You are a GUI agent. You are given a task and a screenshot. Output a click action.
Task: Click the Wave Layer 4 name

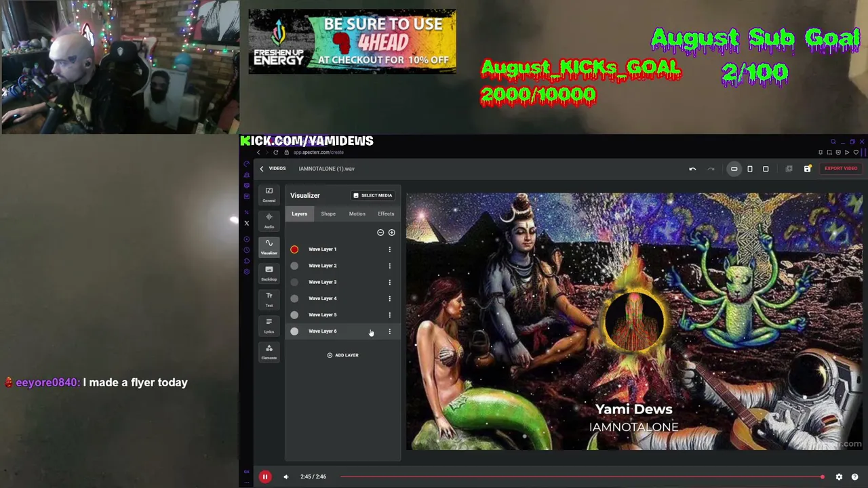tap(322, 298)
